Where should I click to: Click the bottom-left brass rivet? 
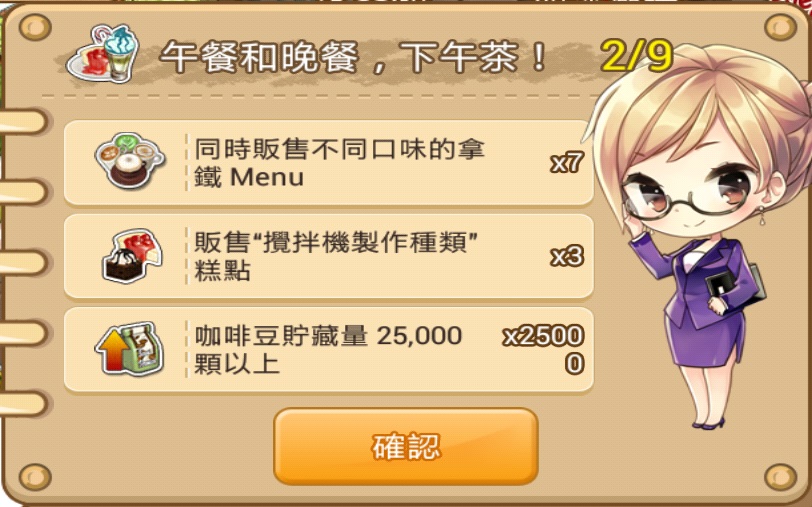35,476
